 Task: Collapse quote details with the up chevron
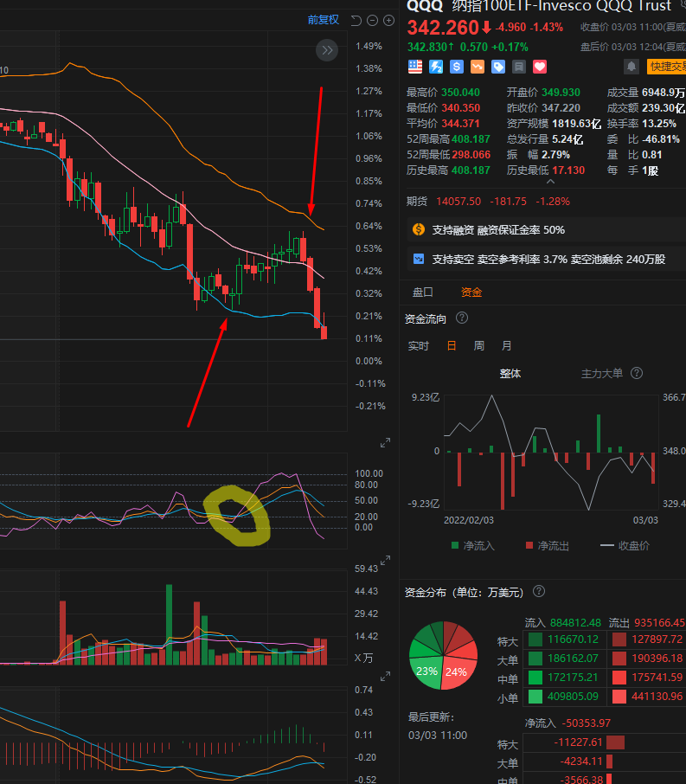(x=550, y=182)
